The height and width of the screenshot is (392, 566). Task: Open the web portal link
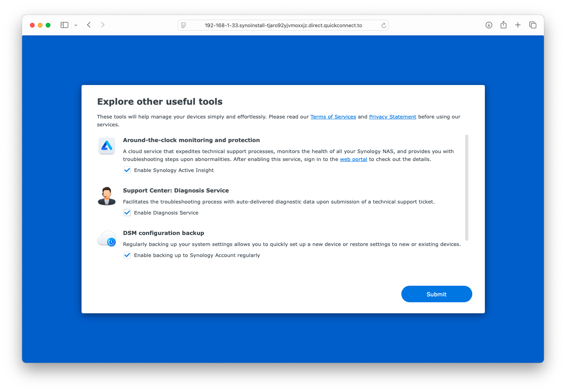click(x=354, y=159)
